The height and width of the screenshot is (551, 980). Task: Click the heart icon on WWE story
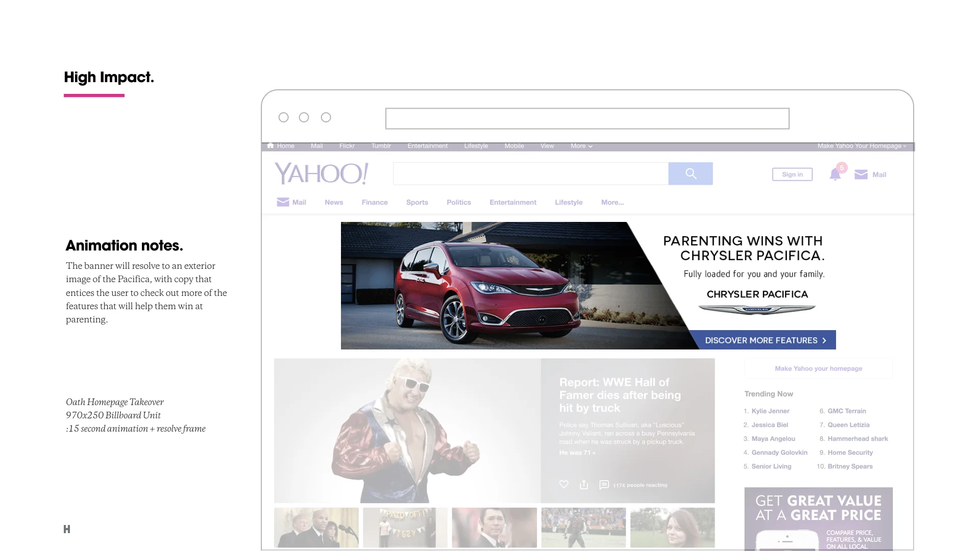[563, 485]
